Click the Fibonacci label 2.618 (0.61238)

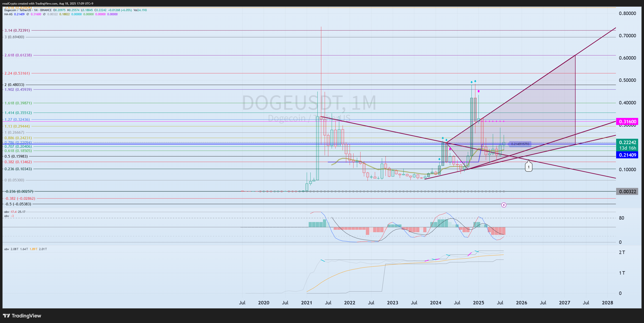[x=18, y=55]
